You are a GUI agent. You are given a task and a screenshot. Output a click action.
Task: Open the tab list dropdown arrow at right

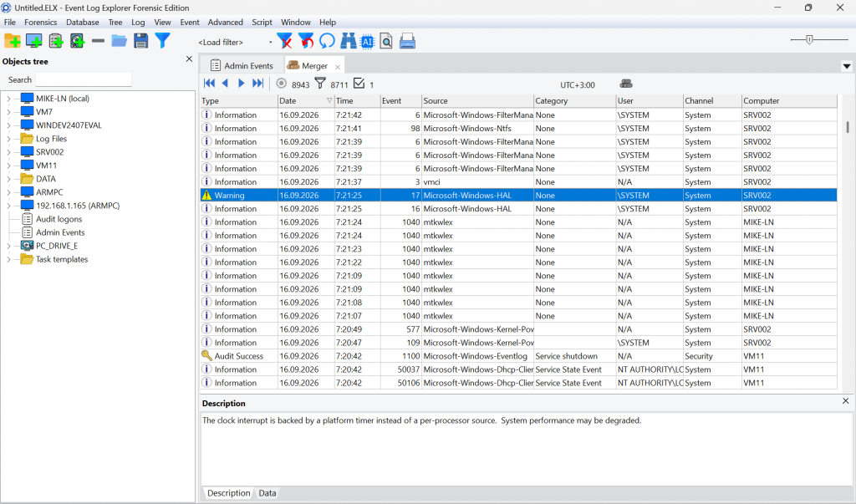[846, 66]
